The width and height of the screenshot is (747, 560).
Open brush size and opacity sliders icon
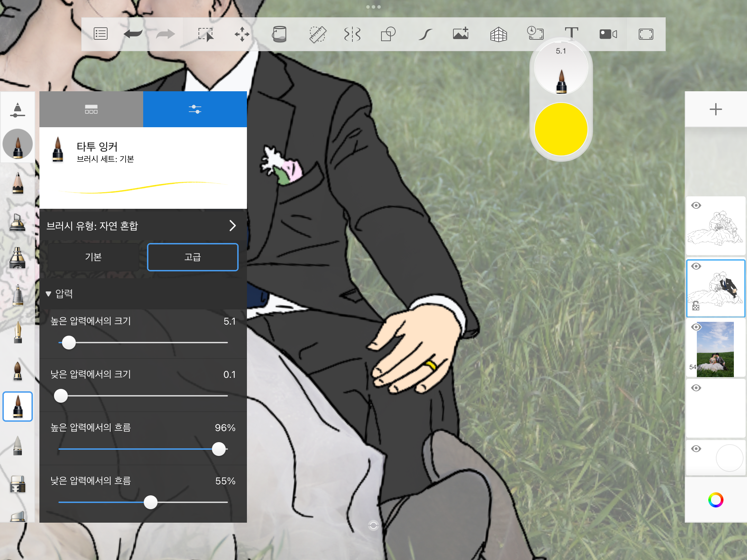[18, 110]
